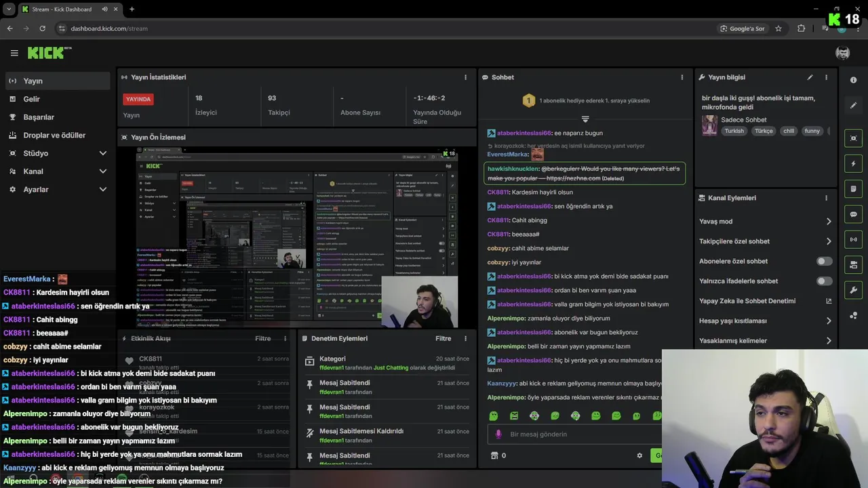Click the stream preview capture icon in right rail

(x=853, y=138)
